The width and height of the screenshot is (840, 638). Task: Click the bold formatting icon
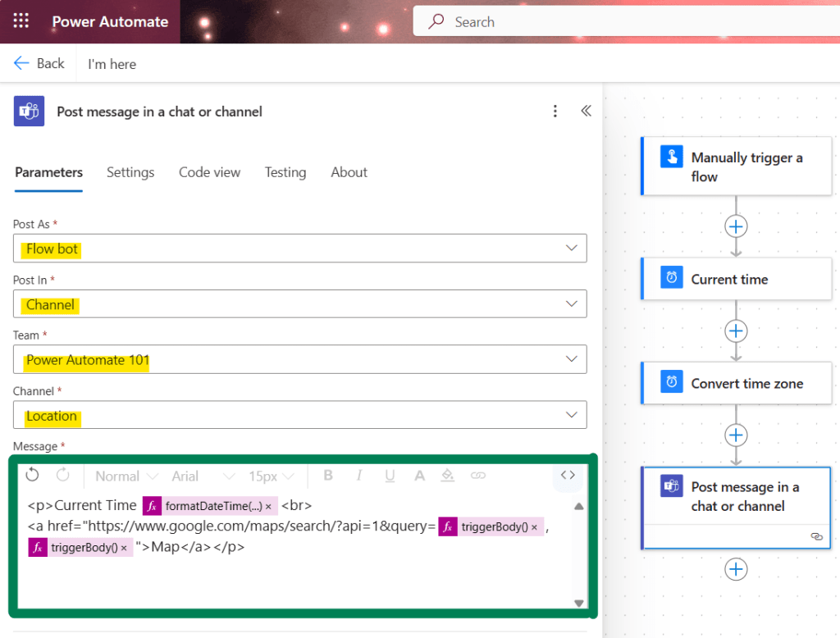(328, 476)
